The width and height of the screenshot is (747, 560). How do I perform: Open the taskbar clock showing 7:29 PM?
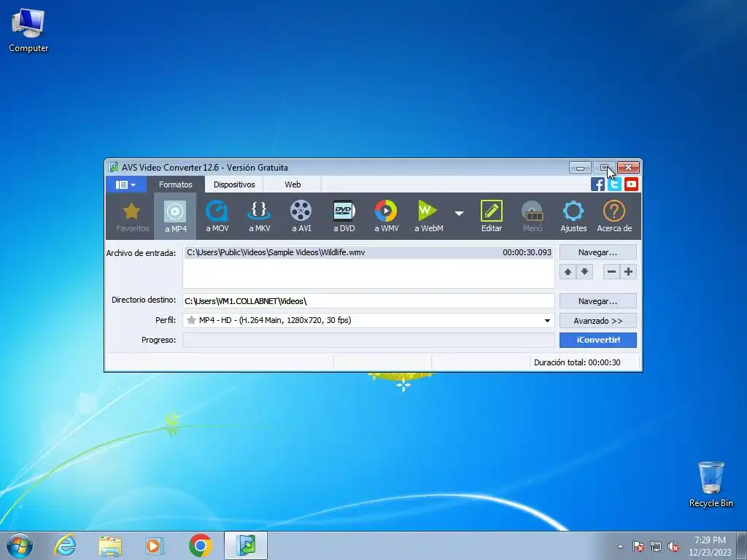[x=710, y=546]
